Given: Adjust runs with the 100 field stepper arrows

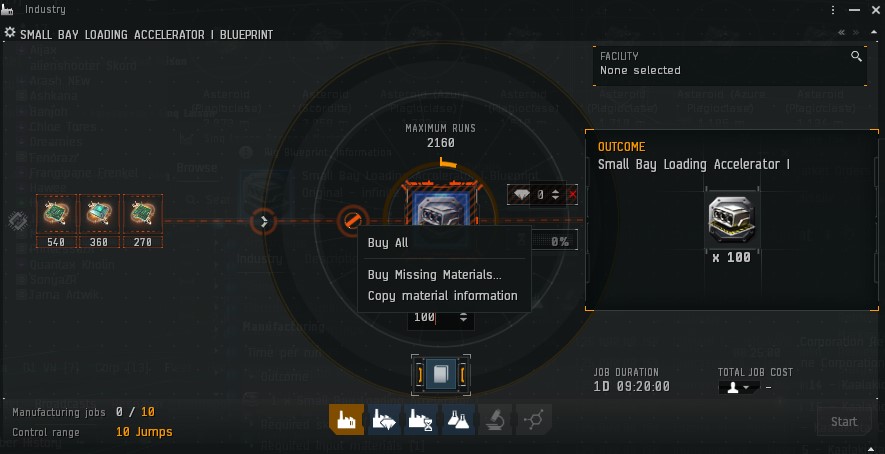Looking at the screenshot, I should (463, 317).
